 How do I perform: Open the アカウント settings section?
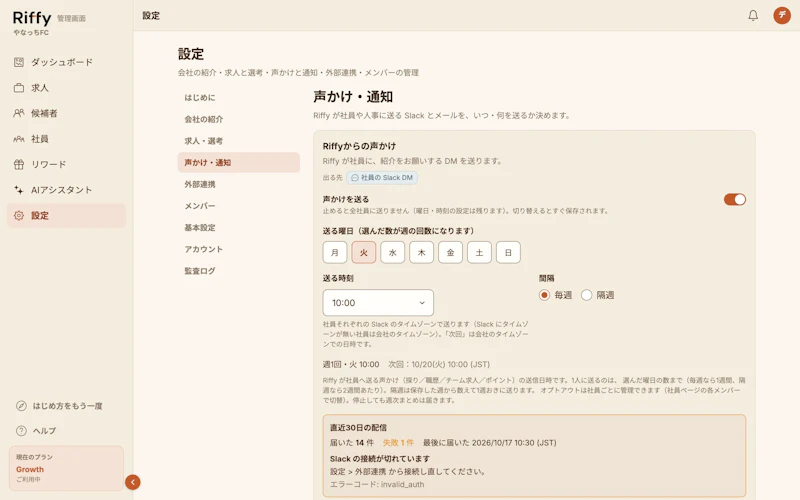tap(238, 249)
